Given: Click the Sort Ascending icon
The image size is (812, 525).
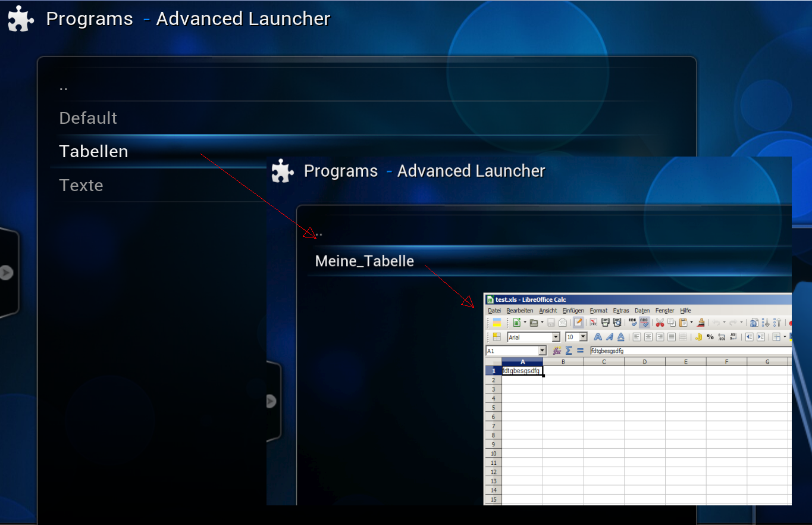Looking at the screenshot, I should click(x=766, y=323).
